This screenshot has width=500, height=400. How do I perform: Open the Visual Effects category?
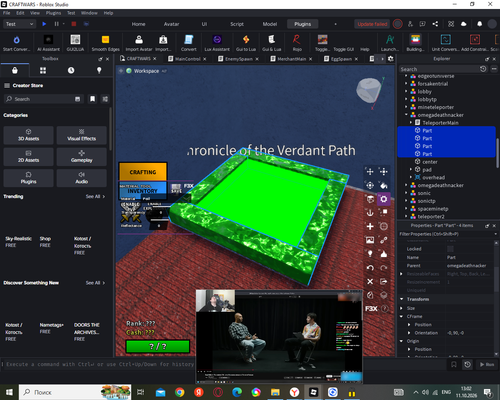(82, 135)
